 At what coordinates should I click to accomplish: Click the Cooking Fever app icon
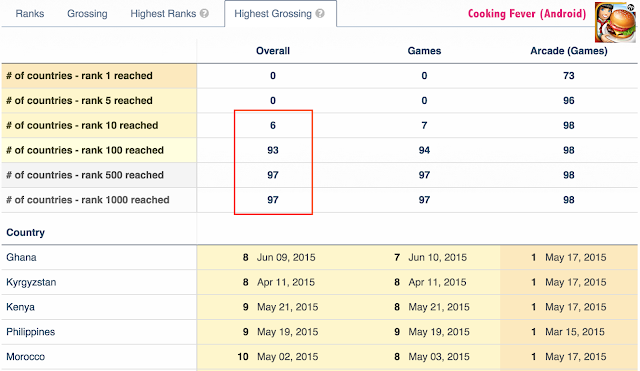click(x=615, y=22)
